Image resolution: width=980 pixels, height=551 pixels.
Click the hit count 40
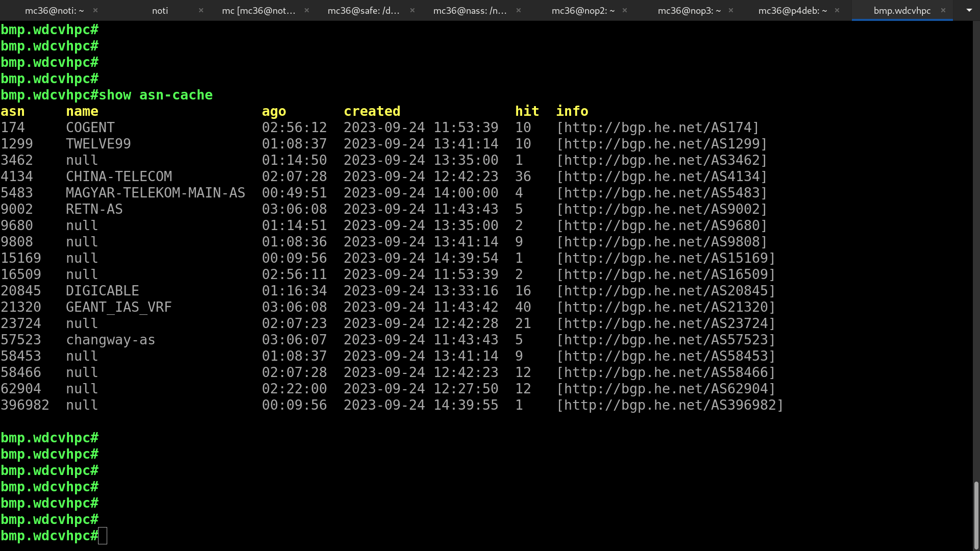(x=523, y=307)
